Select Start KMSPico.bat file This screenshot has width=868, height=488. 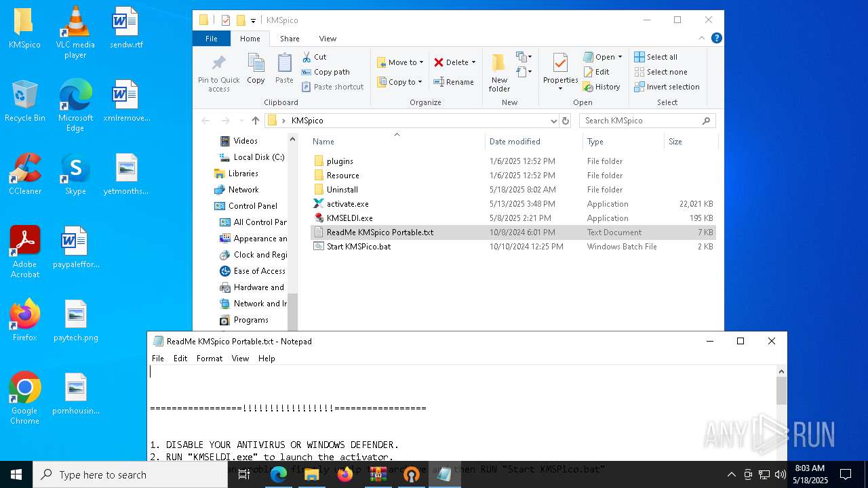pos(358,247)
